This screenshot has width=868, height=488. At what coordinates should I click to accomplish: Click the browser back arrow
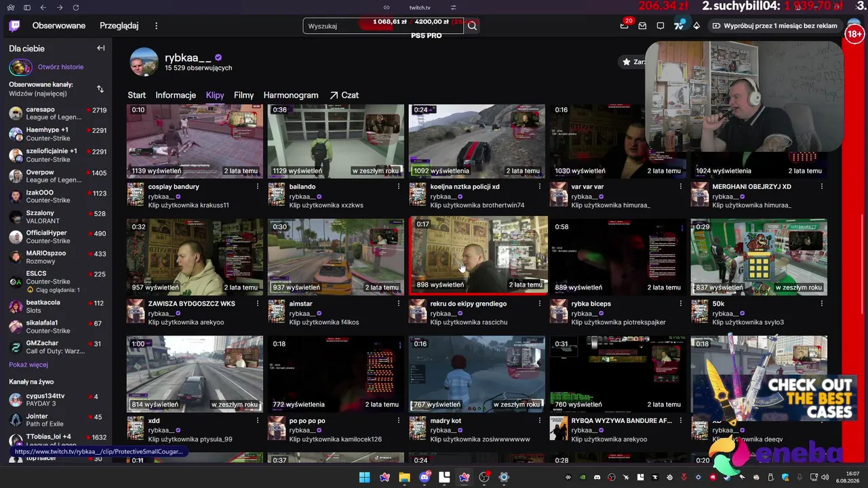click(43, 7)
